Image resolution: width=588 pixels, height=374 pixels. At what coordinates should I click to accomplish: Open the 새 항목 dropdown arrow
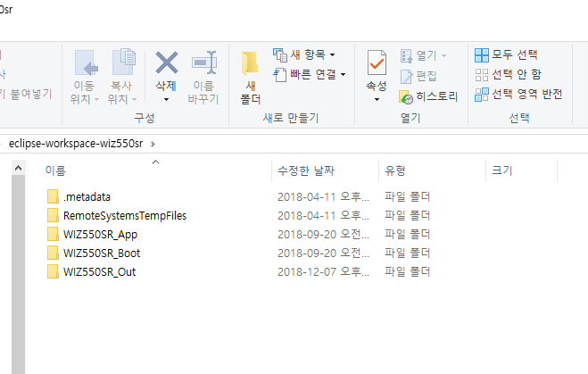332,54
